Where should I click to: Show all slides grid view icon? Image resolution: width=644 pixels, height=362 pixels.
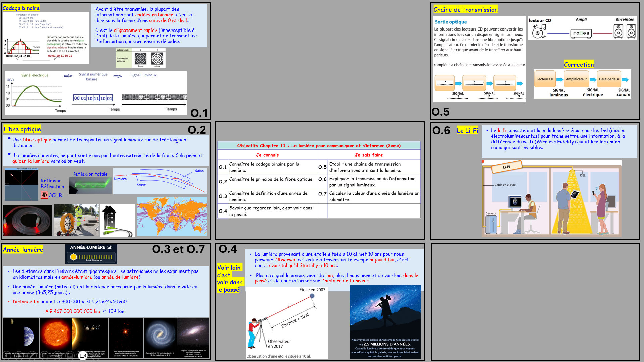tap(45, 356)
